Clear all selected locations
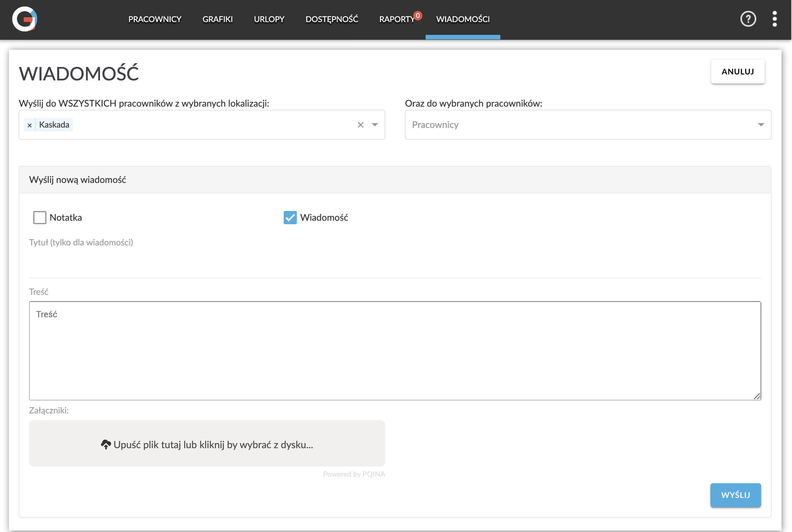This screenshot has height=532, width=792. (360, 125)
